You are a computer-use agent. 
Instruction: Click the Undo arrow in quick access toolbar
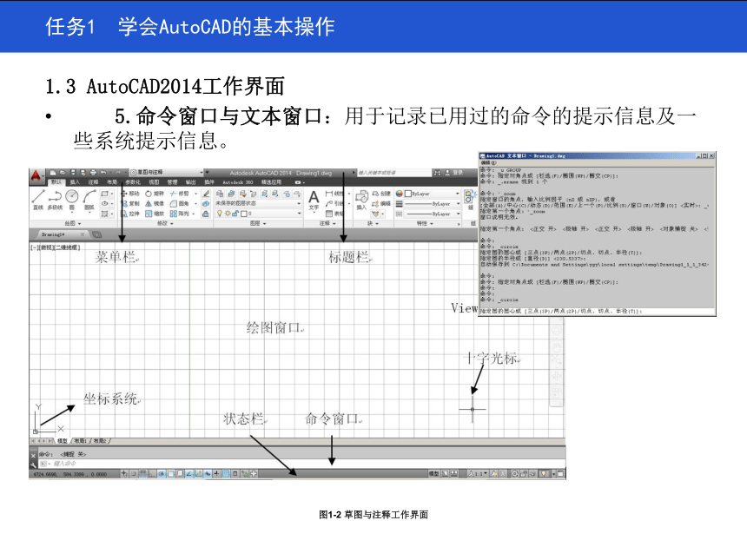pyautogui.click(x=103, y=173)
